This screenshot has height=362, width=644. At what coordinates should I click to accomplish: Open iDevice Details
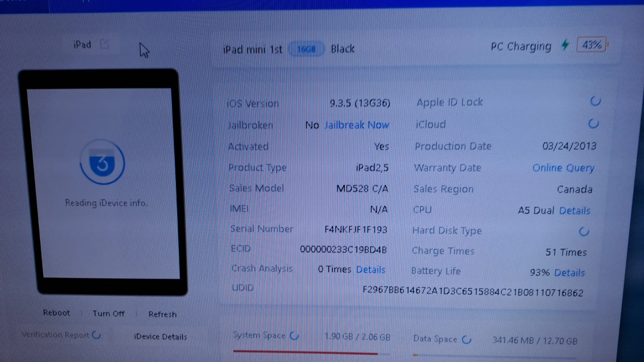coord(160,337)
